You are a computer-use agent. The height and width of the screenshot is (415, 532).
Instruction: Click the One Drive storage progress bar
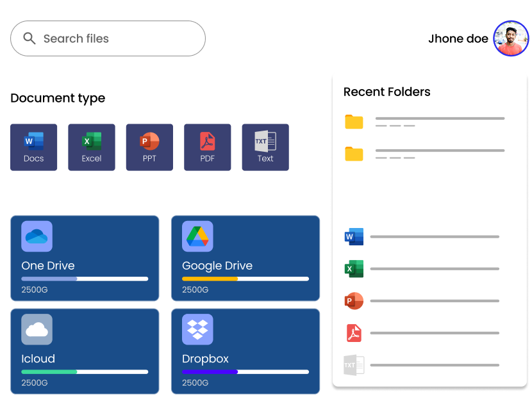coord(85,279)
